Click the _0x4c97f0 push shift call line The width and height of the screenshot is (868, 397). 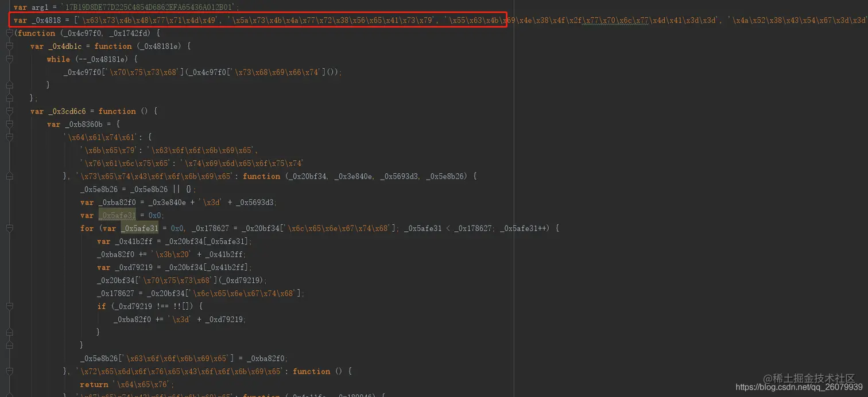pyautogui.click(x=203, y=72)
